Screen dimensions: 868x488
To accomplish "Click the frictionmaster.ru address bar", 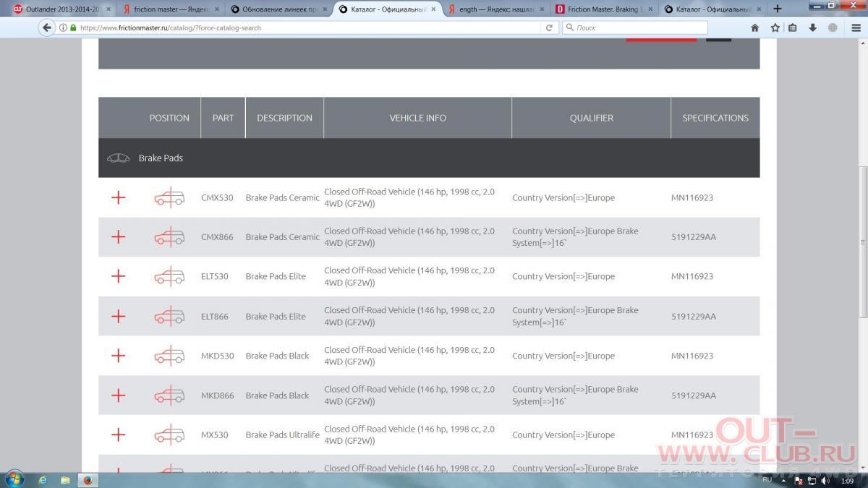I will (309, 27).
